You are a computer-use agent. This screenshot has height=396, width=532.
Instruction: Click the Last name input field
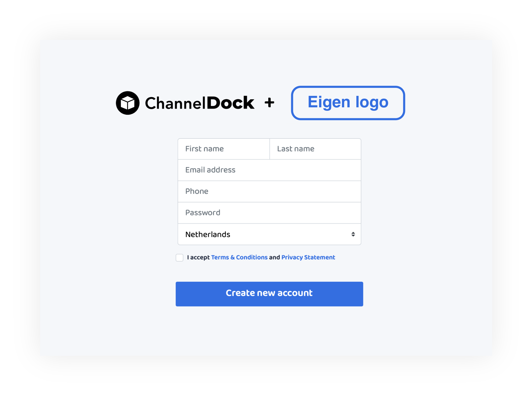pos(315,149)
